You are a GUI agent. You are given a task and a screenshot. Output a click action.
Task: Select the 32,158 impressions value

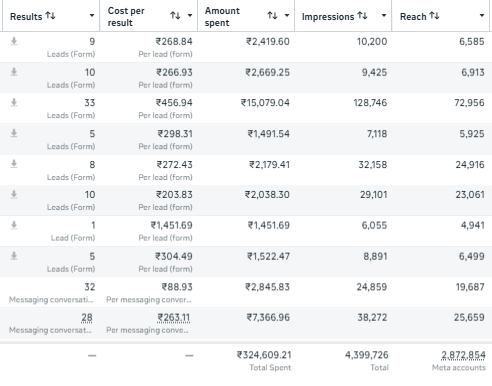click(373, 165)
